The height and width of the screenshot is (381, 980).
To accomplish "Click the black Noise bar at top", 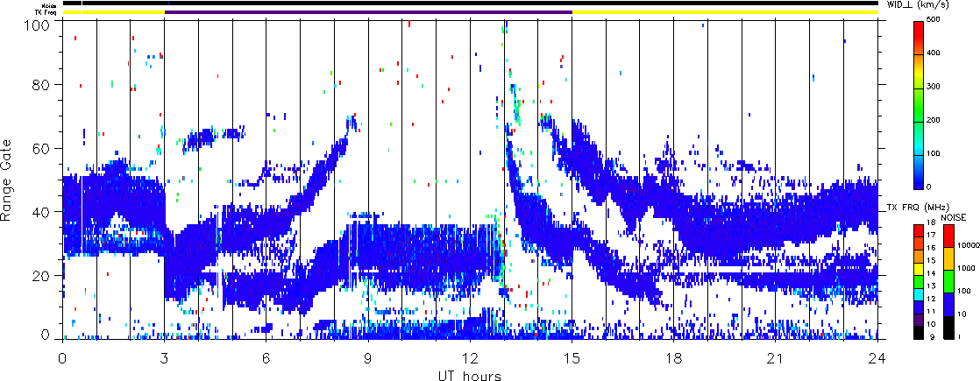I will point(473,3).
